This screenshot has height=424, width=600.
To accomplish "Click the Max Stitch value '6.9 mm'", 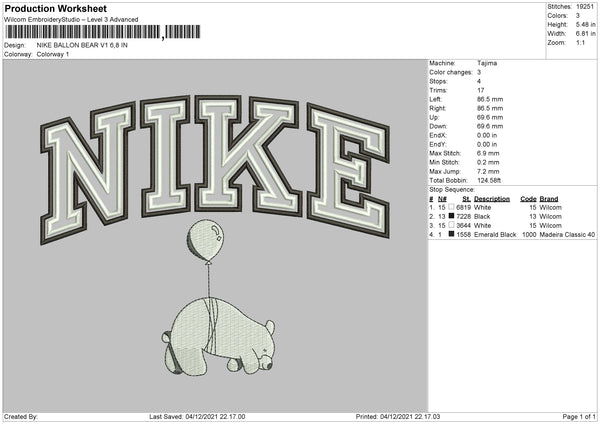I will click(488, 153).
